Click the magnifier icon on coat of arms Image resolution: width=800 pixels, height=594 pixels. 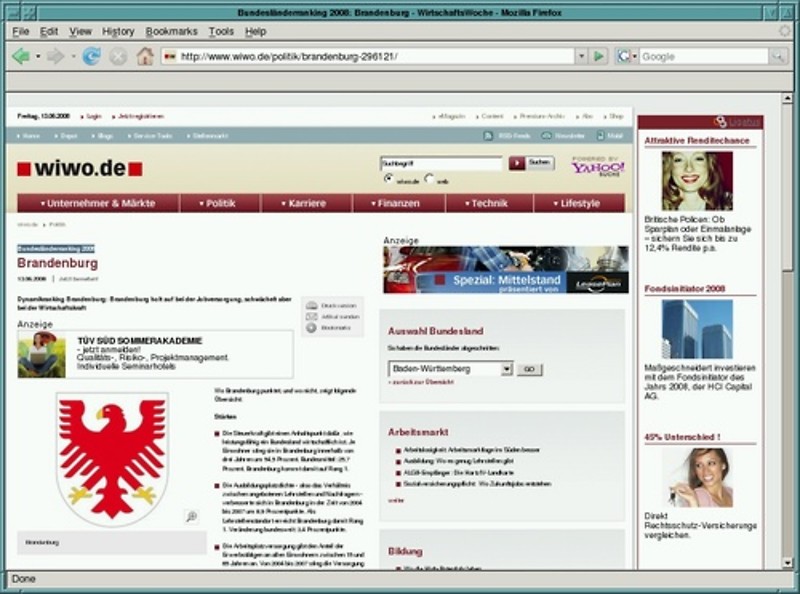191,516
